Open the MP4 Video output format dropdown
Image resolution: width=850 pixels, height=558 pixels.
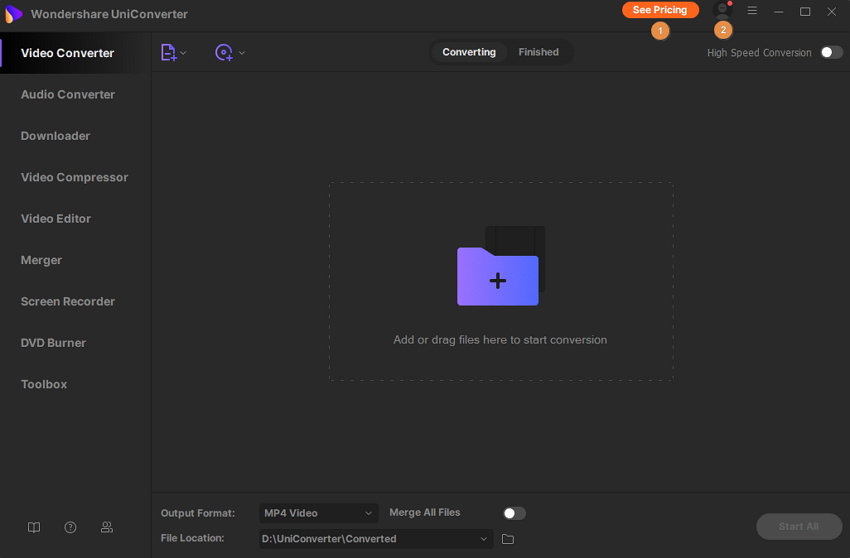(x=318, y=513)
